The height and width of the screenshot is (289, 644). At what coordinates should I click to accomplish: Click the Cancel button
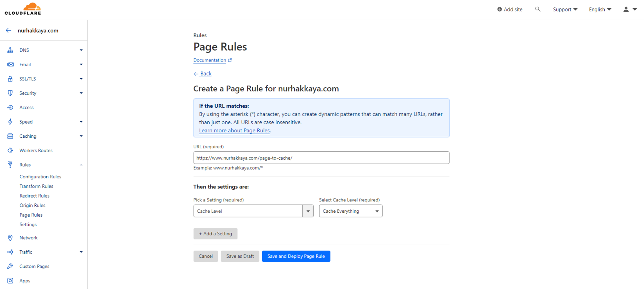point(206,256)
